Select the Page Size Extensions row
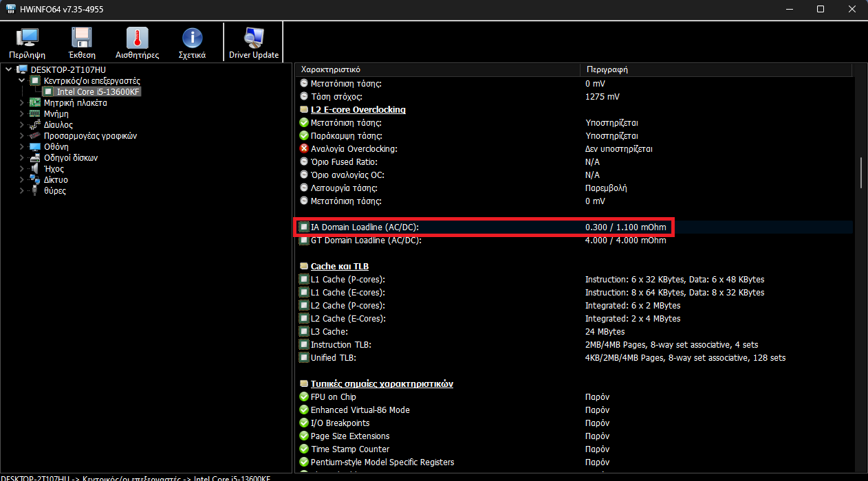868x481 pixels. click(574, 436)
